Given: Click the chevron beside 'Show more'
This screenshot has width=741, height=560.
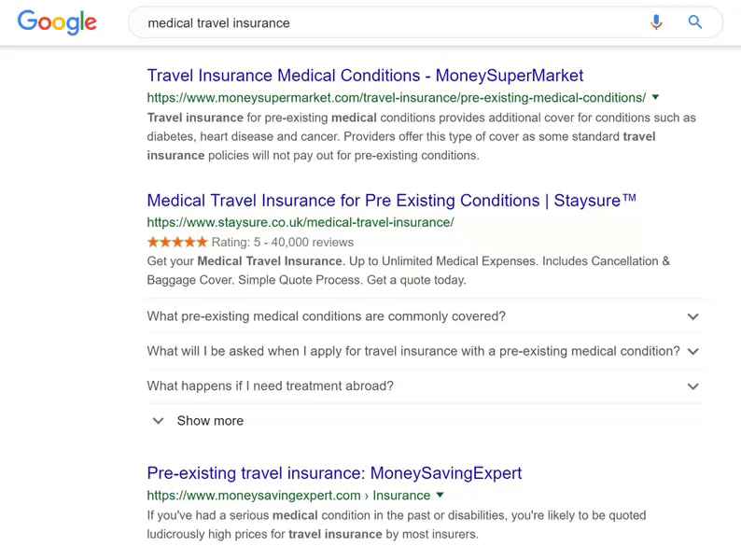Looking at the screenshot, I should (x=159, y=421).
